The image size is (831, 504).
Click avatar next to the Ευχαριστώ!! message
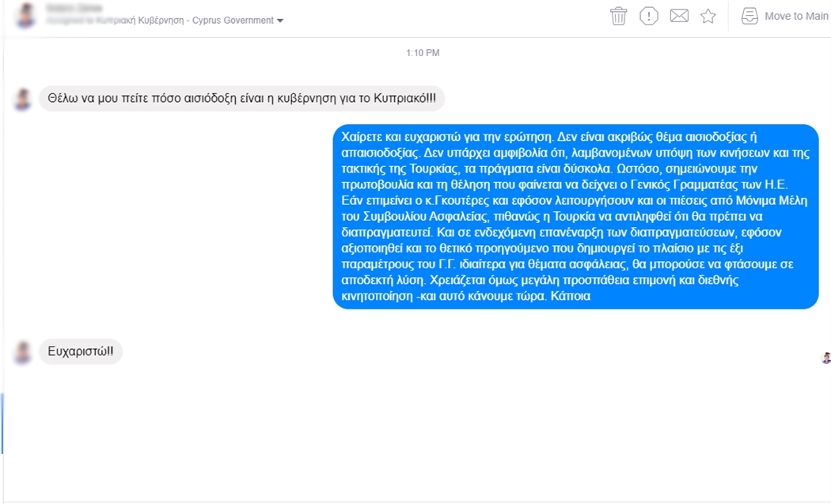pos(22,352)
